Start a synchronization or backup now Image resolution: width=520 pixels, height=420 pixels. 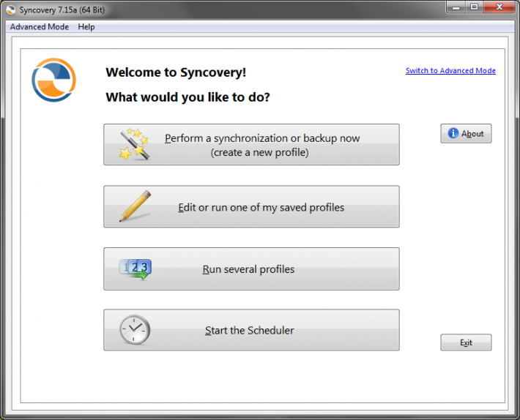coord(251,144)
